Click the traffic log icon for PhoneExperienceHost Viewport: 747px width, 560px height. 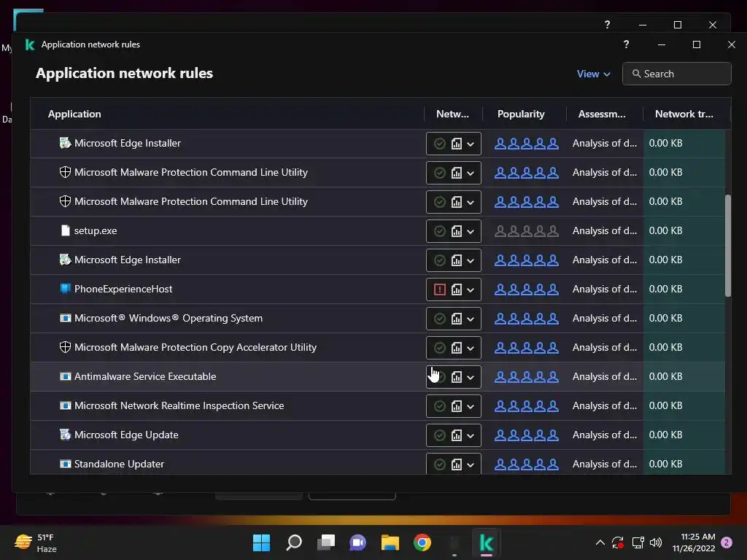pyautogui.click(x=457, y=289)
